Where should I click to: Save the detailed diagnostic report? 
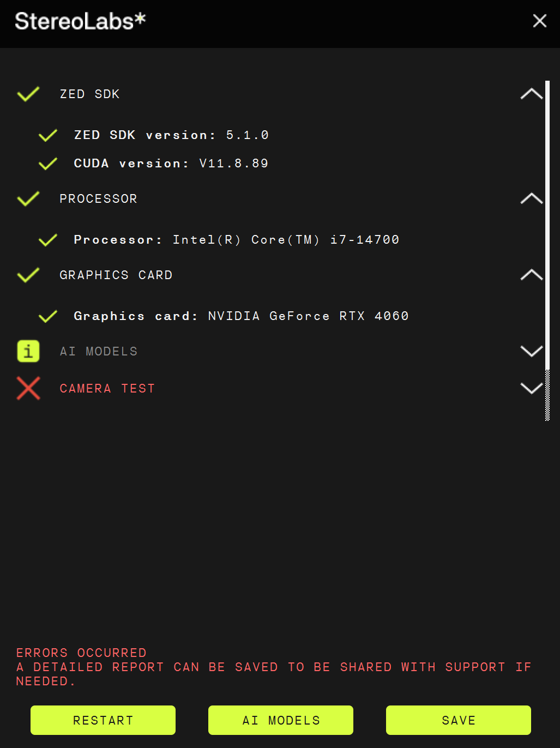point(459,720)
